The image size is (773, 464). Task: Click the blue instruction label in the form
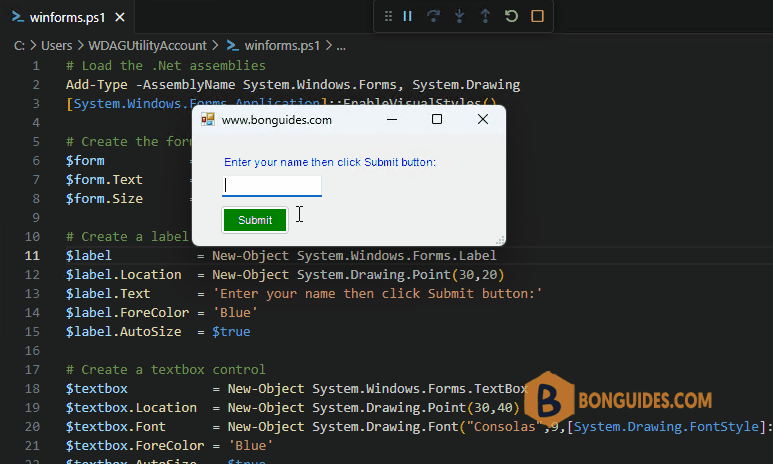pyautogui.click(x=330, y=162)
